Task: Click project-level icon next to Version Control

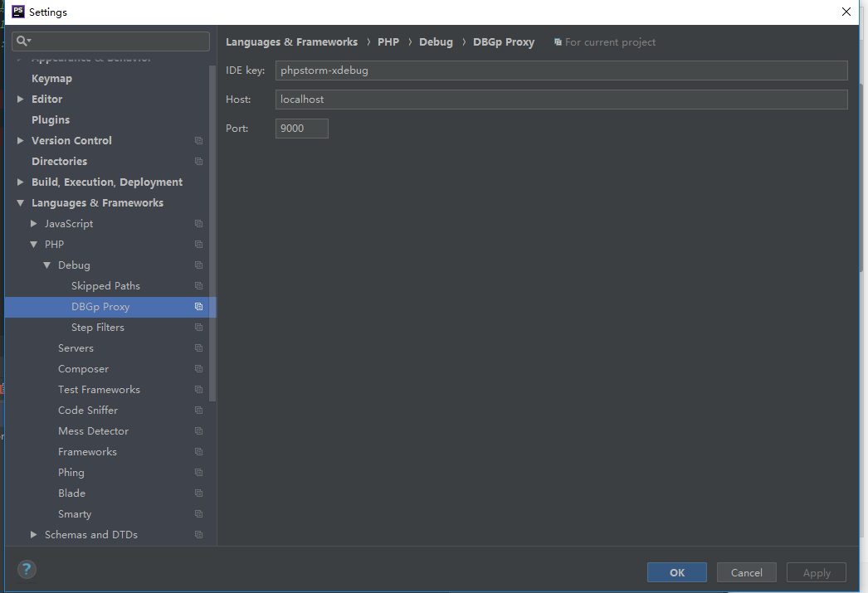Action: tap(198, 140)
